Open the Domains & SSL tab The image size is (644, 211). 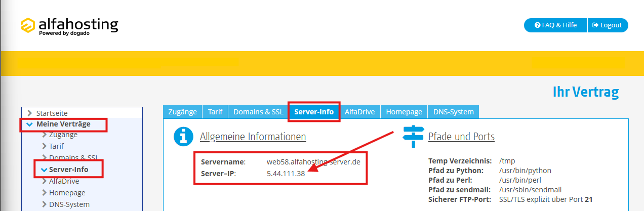click(x=258, y=112)
